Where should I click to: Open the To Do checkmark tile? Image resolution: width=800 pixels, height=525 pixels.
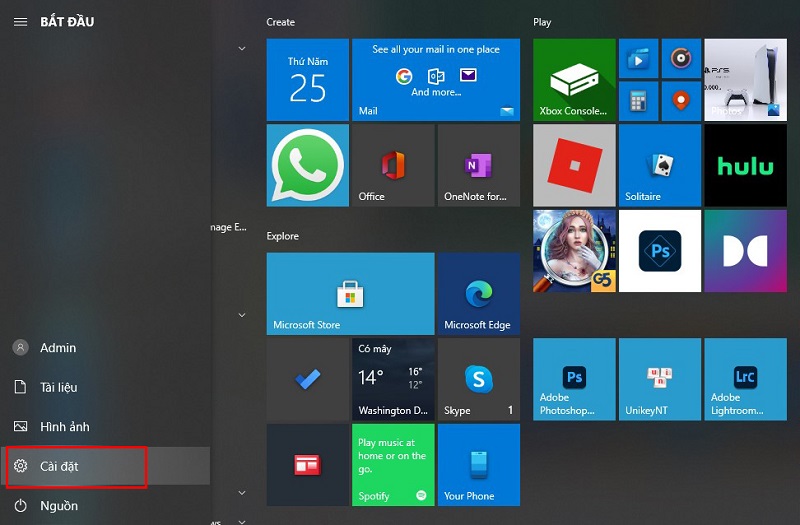click(308, 379)
